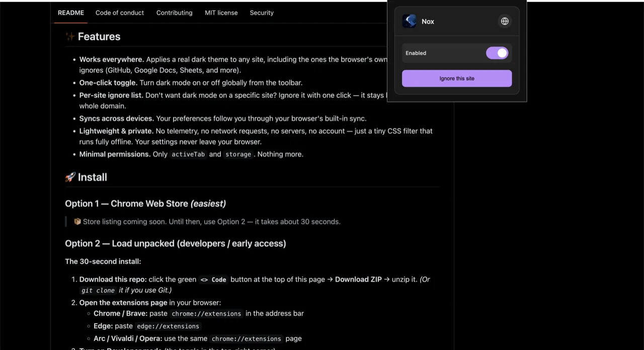
Task: Click the globe icon in Nox popup
Action: [x=505, y=21]
